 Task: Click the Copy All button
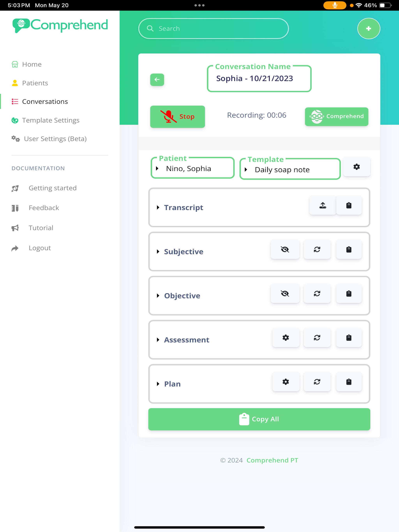(259, 419)
